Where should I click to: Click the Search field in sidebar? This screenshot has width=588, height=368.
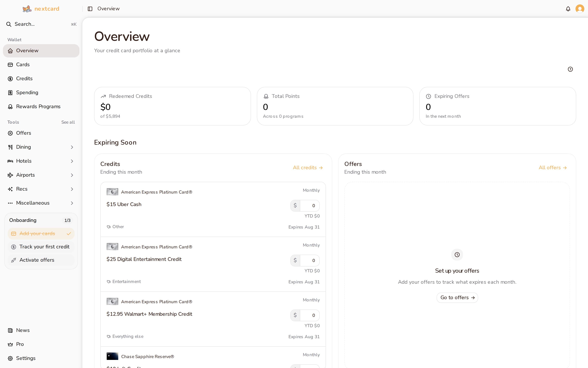(41, 24)
